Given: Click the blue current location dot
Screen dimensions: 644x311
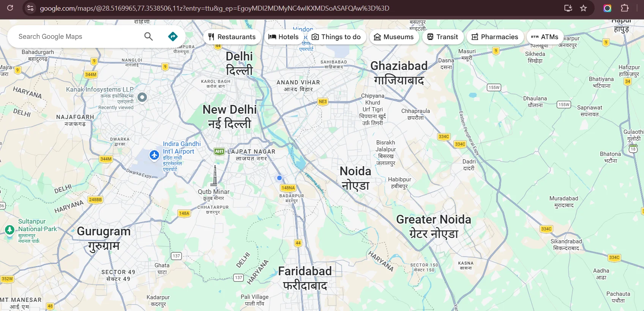Looking at the screenshot, I should pyautogui.click(x=279, y=178).
